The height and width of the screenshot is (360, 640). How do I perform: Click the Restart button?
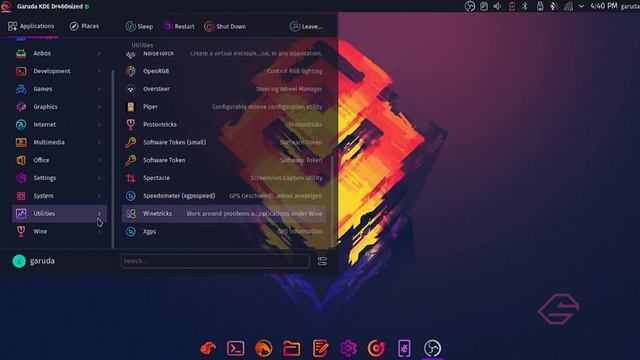[x=179, y=27]
